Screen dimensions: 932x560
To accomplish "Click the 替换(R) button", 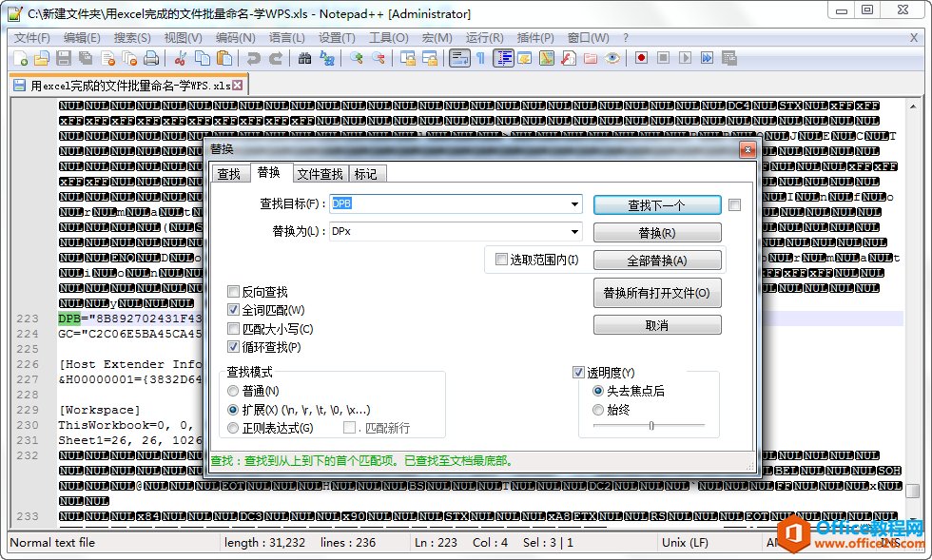I will 657,232.
